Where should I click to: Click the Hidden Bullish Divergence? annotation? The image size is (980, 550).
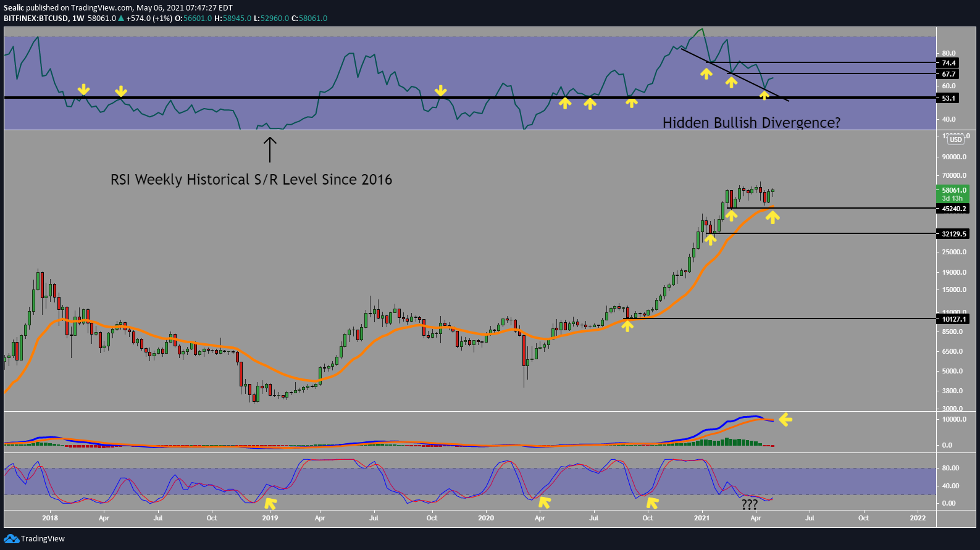tap(752, 123)
